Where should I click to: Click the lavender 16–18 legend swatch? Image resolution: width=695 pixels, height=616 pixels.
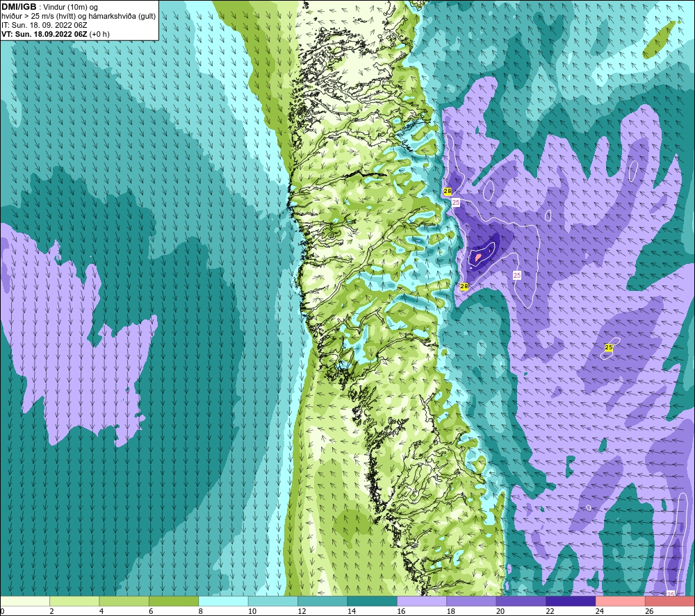point(422,601)
